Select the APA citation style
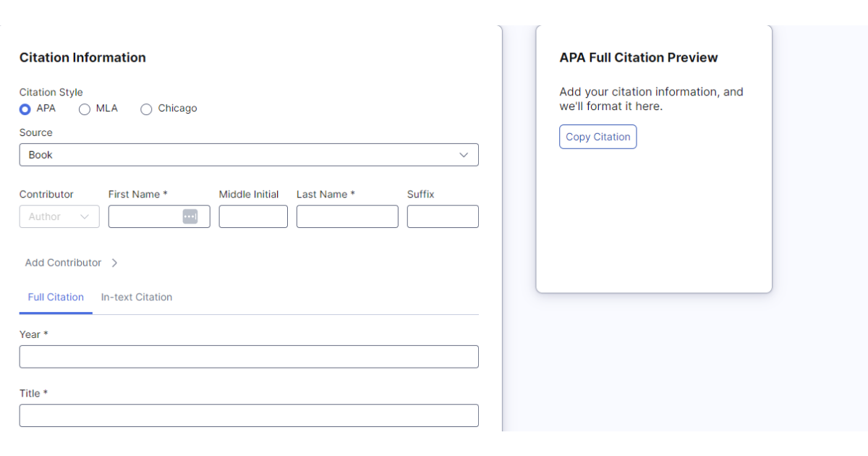868x456 pixels. (25, 109)
